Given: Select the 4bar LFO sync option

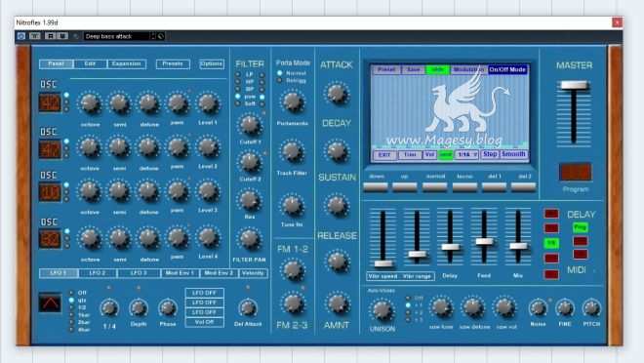Looking at the screenshot, I should (x=71, y=330).
